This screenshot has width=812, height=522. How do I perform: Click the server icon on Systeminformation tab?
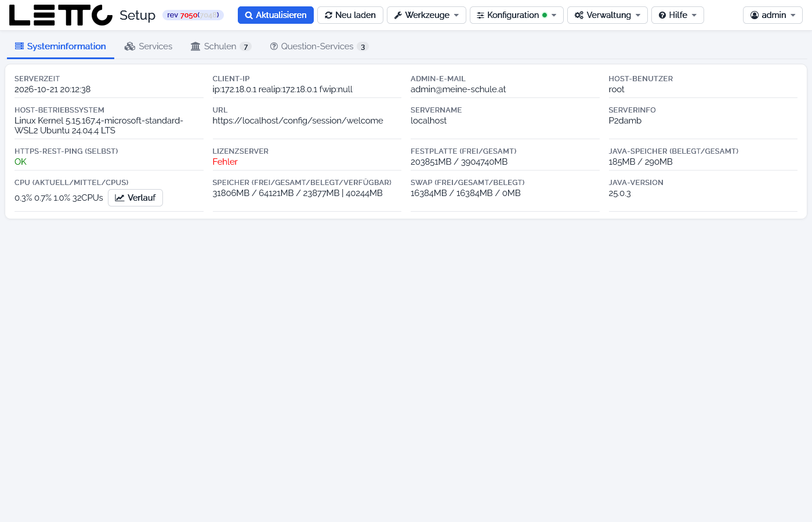20,46
